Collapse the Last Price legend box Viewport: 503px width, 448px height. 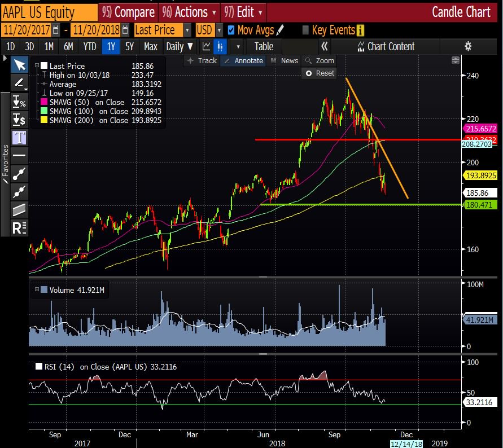(x=37, y=65)
